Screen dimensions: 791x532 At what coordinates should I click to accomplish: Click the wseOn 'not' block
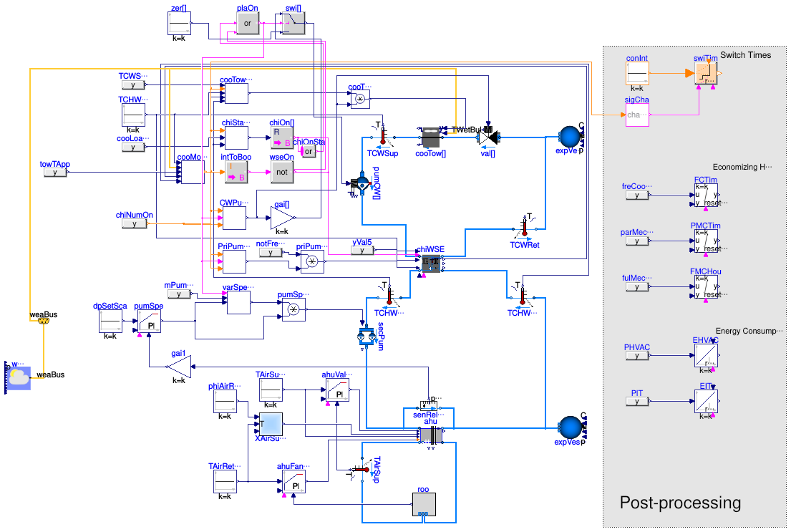(x=282, y=172)
